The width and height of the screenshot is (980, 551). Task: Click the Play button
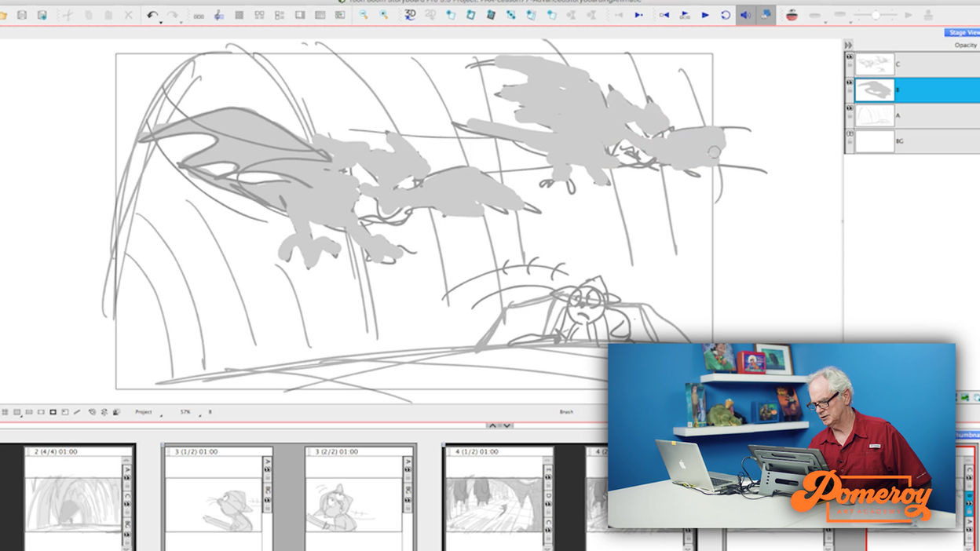point(705,15)
